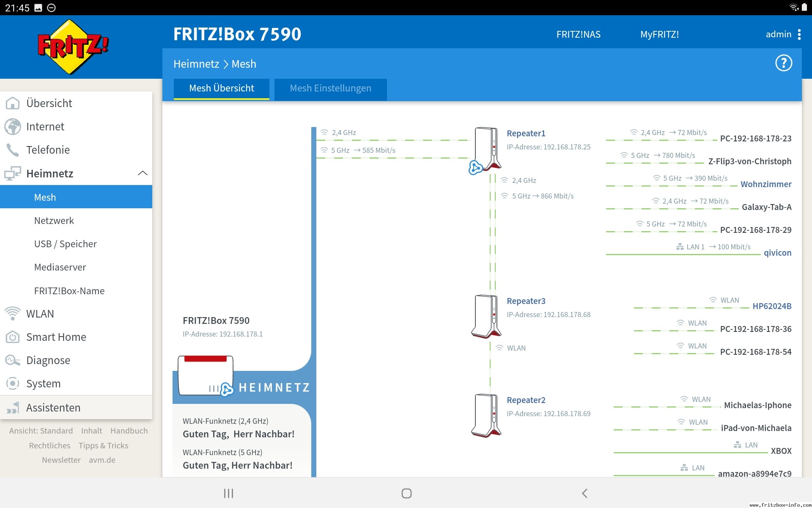Open the Wohnzimmer device link
The height and width of the screenshot is (508, 812).
pos(766,184)
